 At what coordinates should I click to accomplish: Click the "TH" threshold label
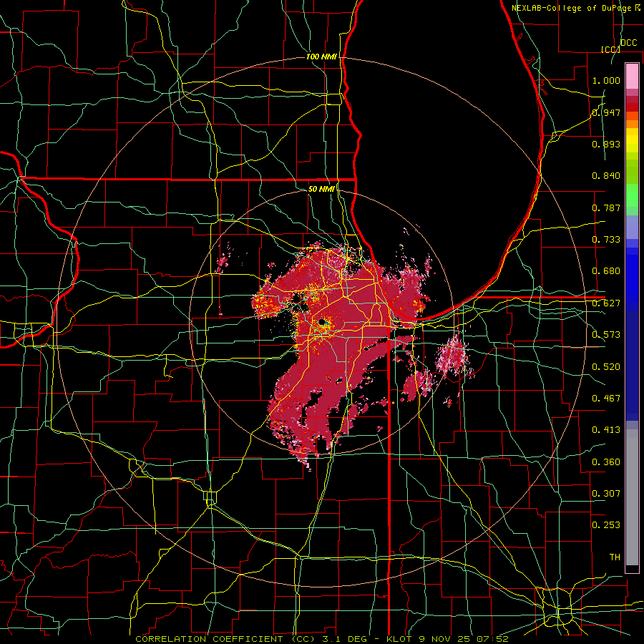tap(615, 557)
